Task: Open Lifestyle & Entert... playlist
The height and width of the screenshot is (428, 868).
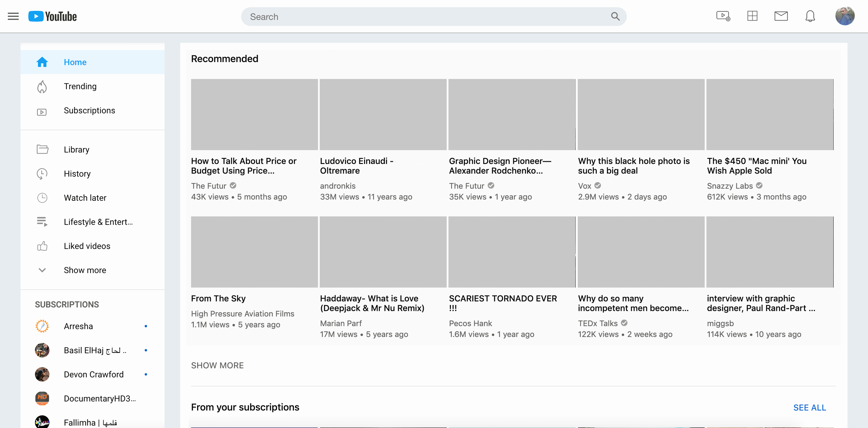Action: 98,222
